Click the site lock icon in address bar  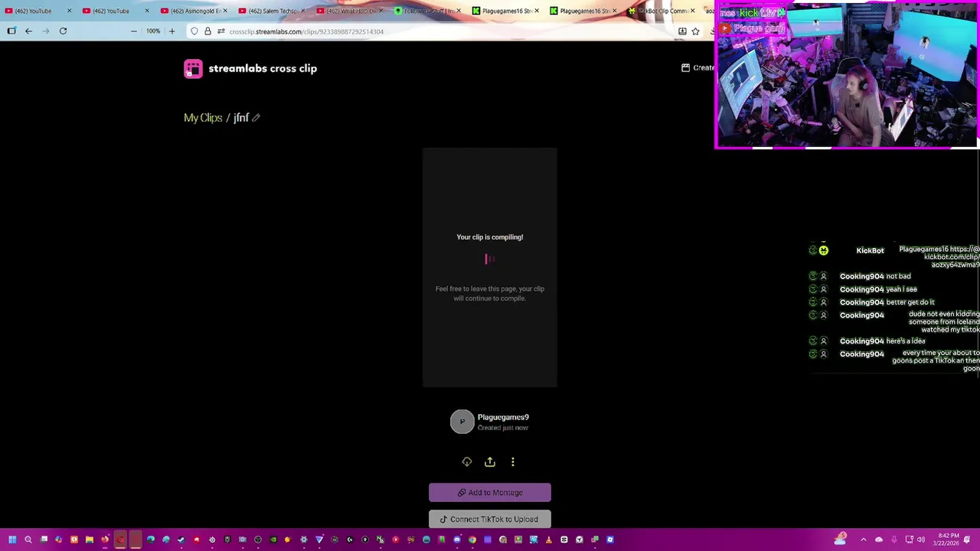click(x=207, y=31)
